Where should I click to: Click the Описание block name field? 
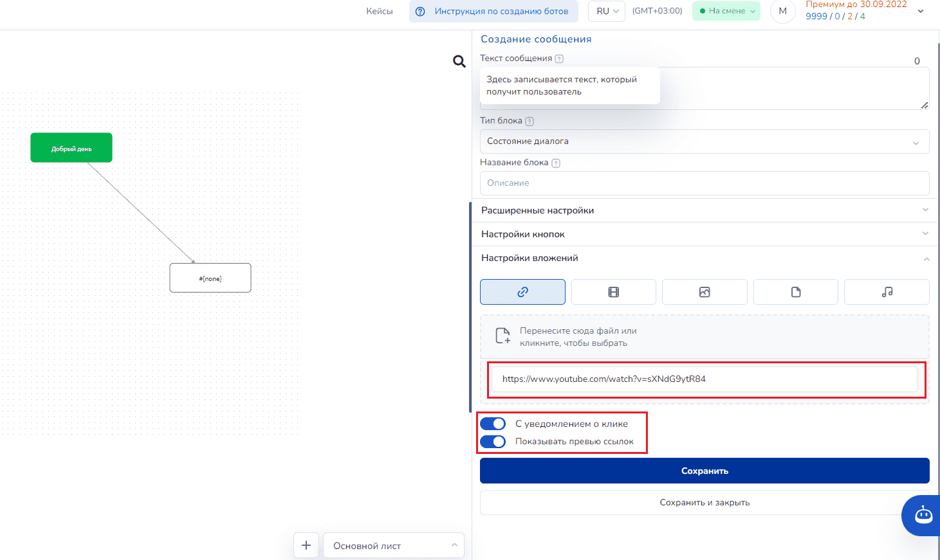pos(705,183)
